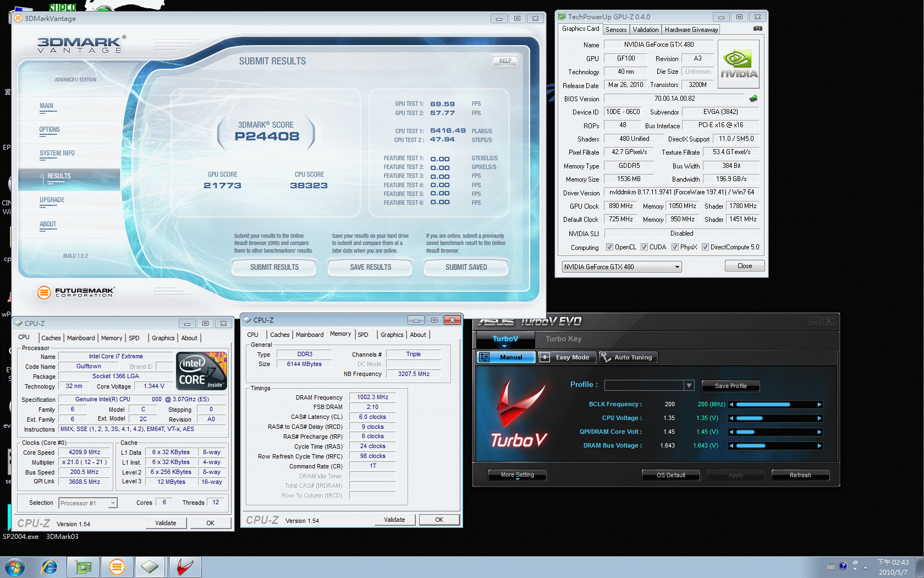Expand the TurboV Profile dropdown
Image resolution: width=924 pixels, height=578 pixels.
689,385
